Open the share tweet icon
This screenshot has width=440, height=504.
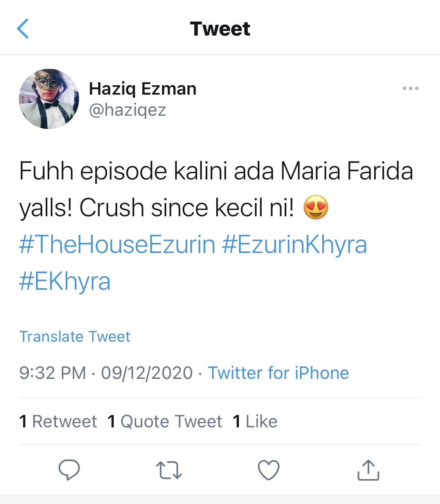368,470
